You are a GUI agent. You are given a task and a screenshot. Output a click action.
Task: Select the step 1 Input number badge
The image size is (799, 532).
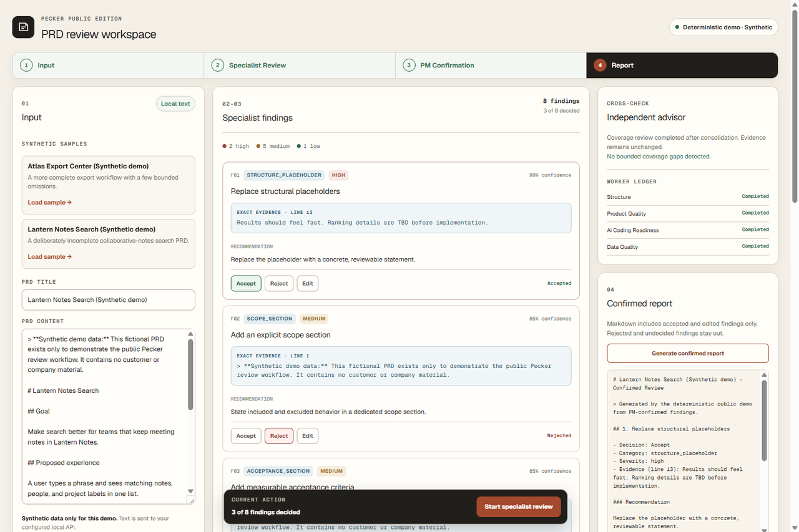[x=26, y=65]
